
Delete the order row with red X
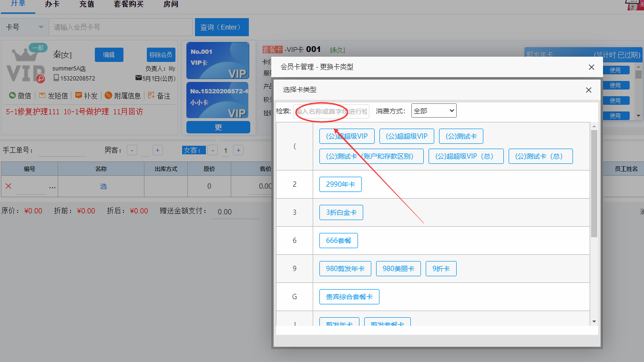tap(8, 186)
